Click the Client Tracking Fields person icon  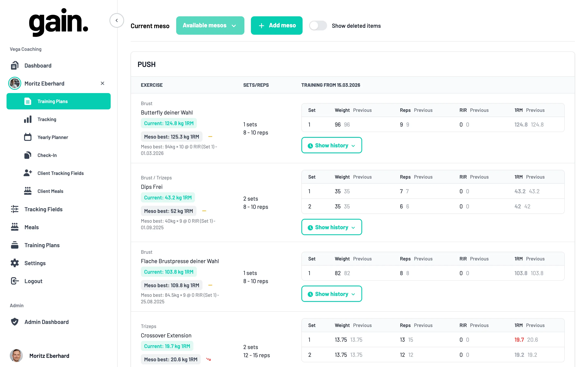tap(28, 173)
